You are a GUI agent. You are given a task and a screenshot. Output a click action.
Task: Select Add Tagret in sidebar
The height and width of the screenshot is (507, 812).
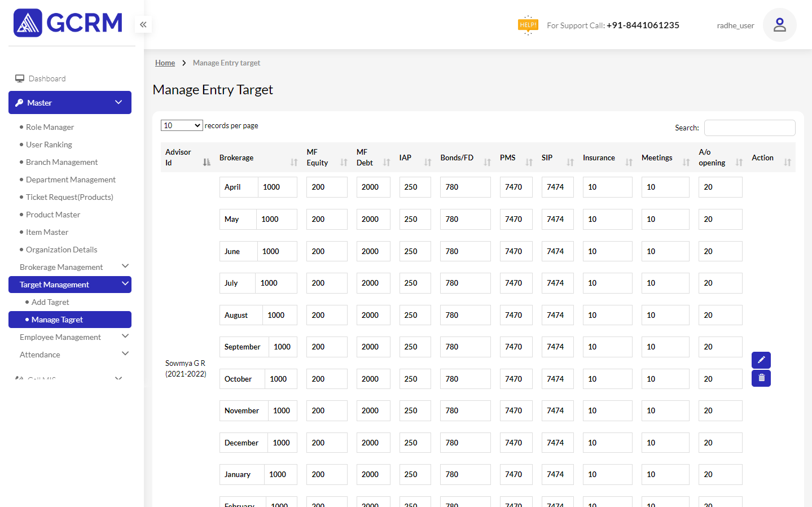coord(50,302)
